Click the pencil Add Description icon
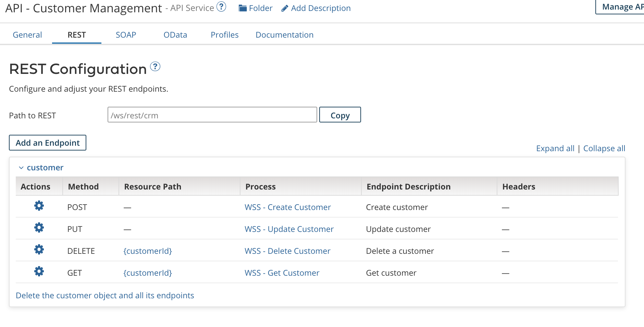 (x=285, y=8)
